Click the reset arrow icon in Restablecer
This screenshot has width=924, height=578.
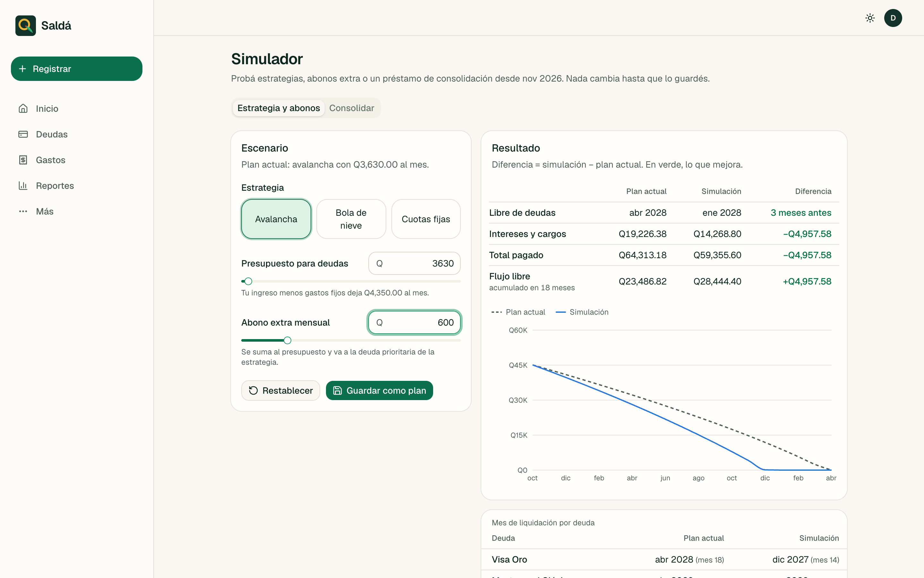[x=253, y=390]
